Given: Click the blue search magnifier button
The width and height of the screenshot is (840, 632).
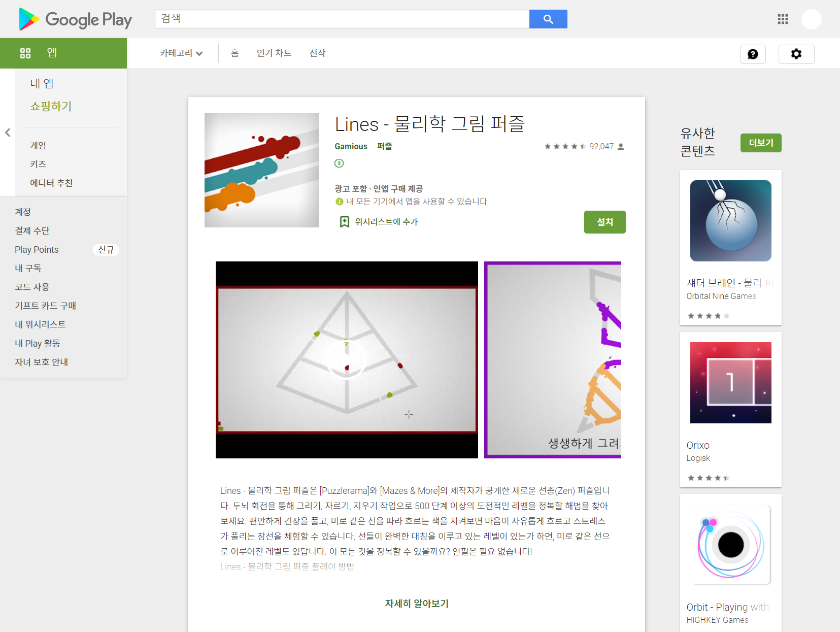Looking at the screenshot, I should 548,19.
